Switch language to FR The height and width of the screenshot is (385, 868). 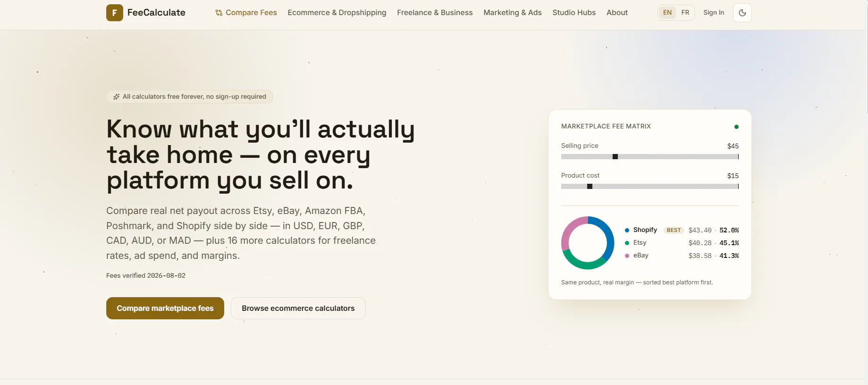pyautogui.click(x=685, y=12)
